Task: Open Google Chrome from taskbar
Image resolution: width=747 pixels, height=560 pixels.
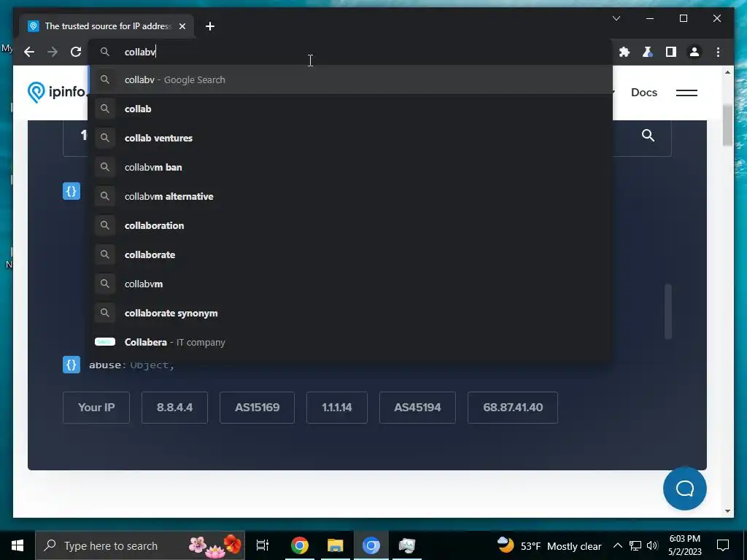Action: [x=300, y=545]
